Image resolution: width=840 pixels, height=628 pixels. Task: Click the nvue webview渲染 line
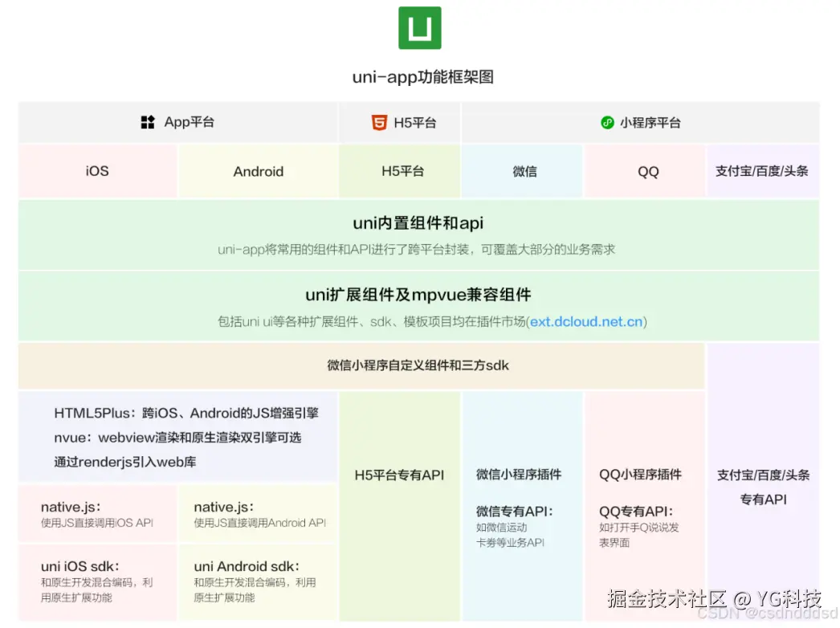point(177,438)
